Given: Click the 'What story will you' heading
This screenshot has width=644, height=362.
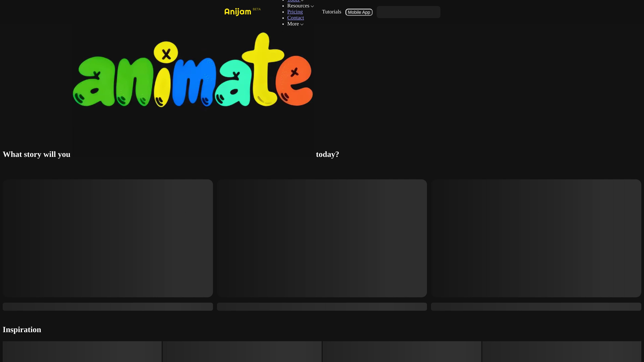Looking at the screenshot, I should coord(37,154).
